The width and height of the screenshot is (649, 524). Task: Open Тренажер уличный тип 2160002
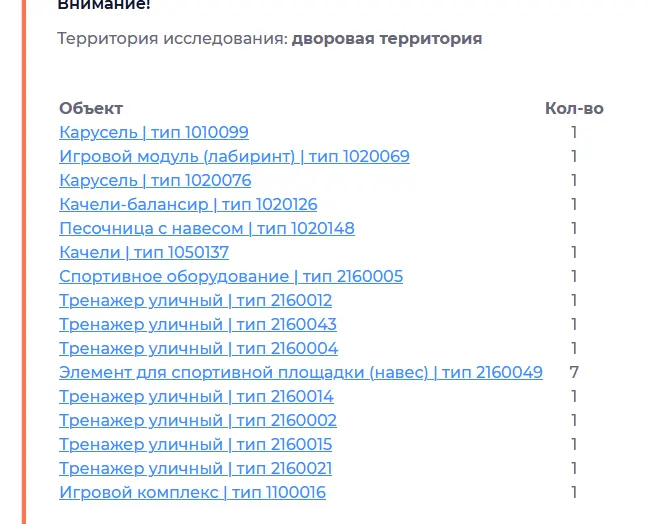click(x=197, y=421)
